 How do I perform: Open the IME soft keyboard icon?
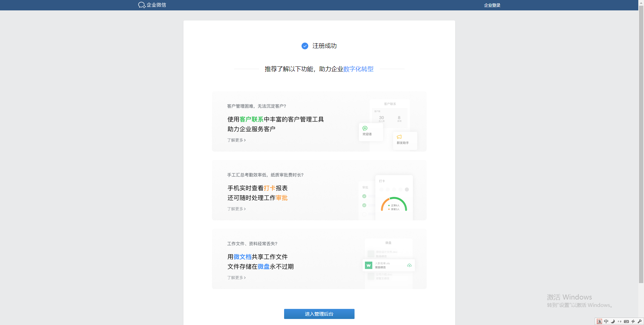(x=626, y=321)
